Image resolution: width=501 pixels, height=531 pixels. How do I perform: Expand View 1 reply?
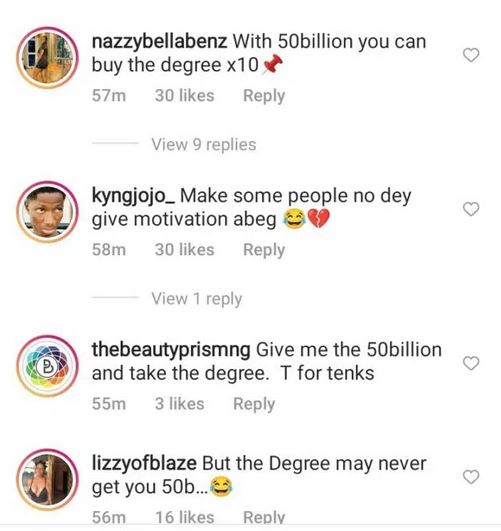[196, 299]
